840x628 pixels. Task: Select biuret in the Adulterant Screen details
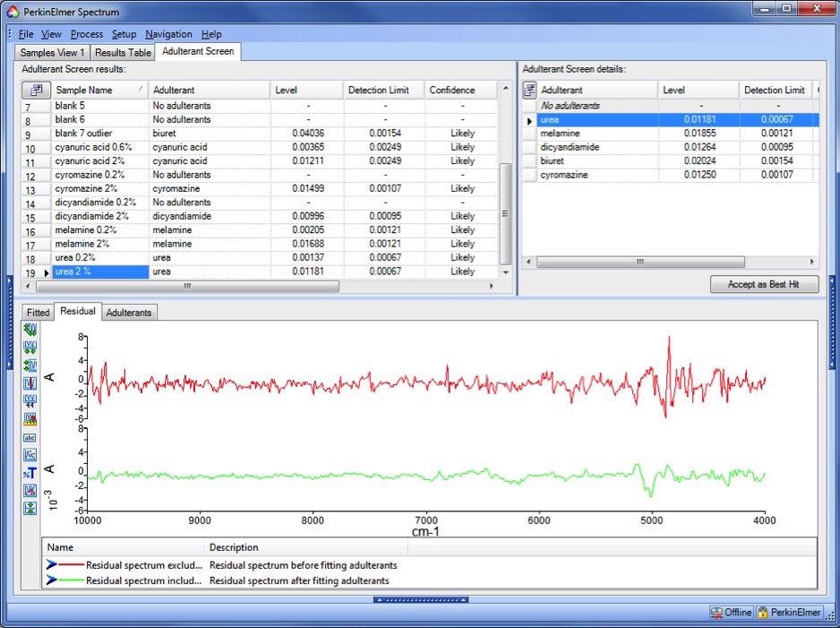(x=671, y=160)
